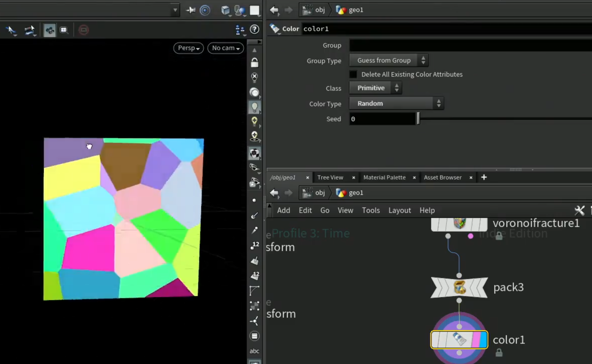Switch to the /obj/geo1 tab
The width and height of the screenshot is (592, 364).
[283, 177]
